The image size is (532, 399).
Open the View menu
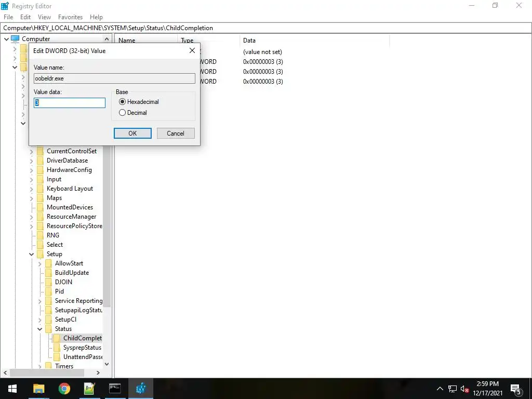[x=44, y=17]
